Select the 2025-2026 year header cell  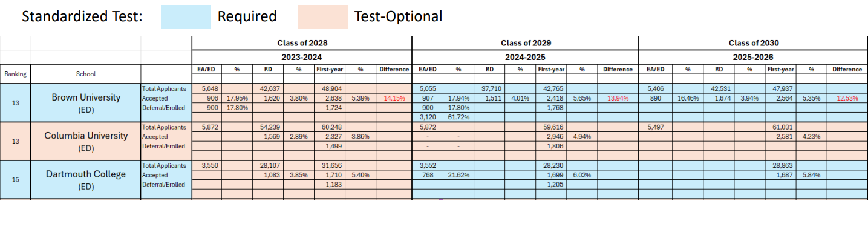tap(753, 56)
